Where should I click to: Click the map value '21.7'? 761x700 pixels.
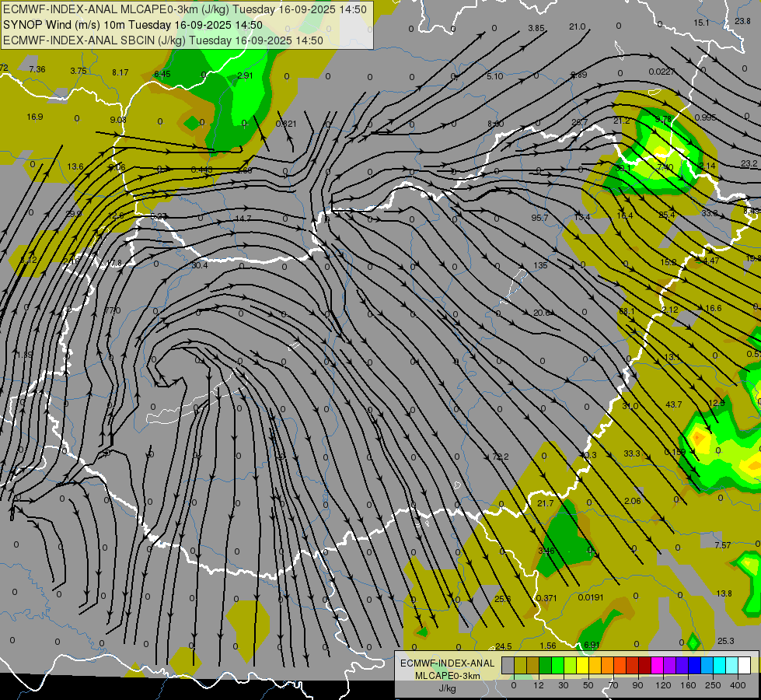tap(546, 503)
